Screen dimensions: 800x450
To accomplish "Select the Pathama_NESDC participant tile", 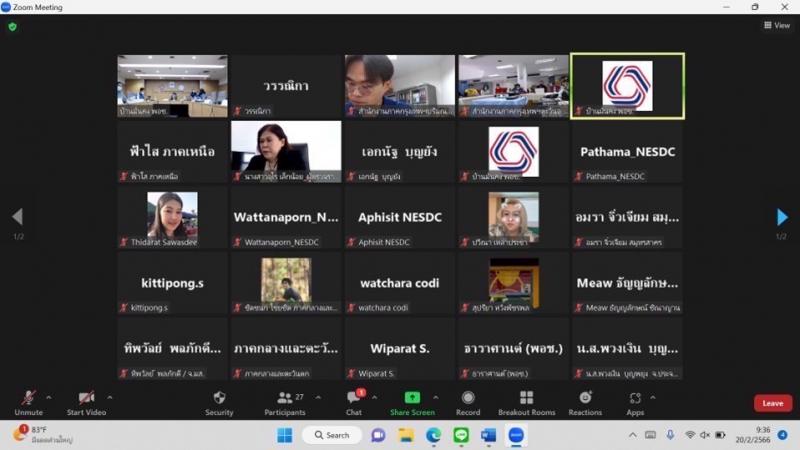I will point(628,152).
